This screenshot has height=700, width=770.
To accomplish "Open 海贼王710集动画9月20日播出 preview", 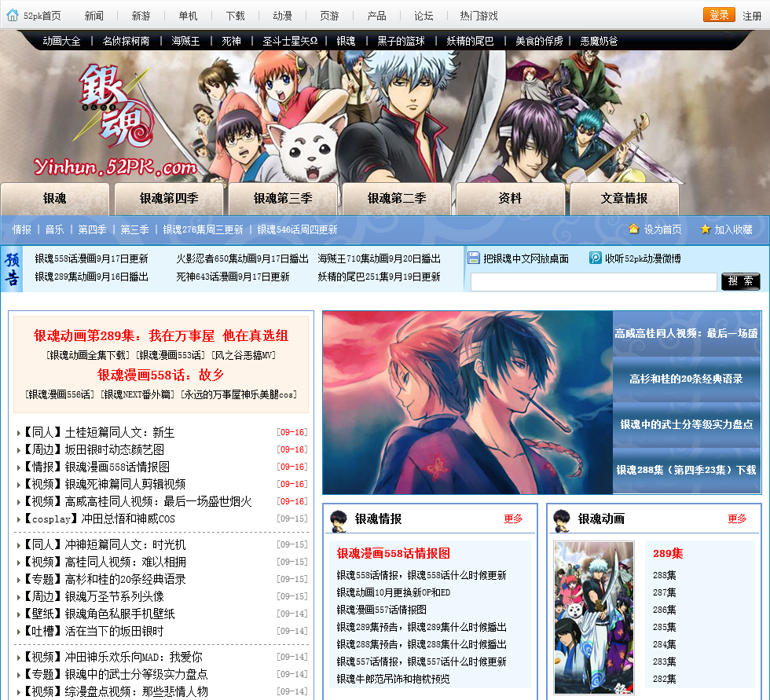I will 379,258.
